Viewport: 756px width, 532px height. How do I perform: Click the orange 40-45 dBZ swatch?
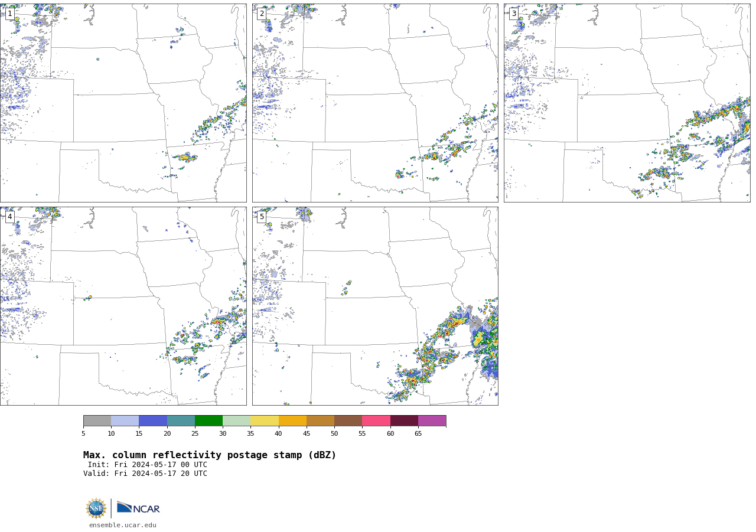(292, 421)
